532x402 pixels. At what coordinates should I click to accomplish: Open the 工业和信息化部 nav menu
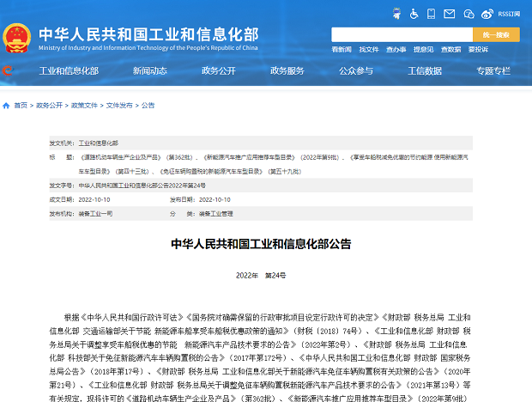(69, 70)
